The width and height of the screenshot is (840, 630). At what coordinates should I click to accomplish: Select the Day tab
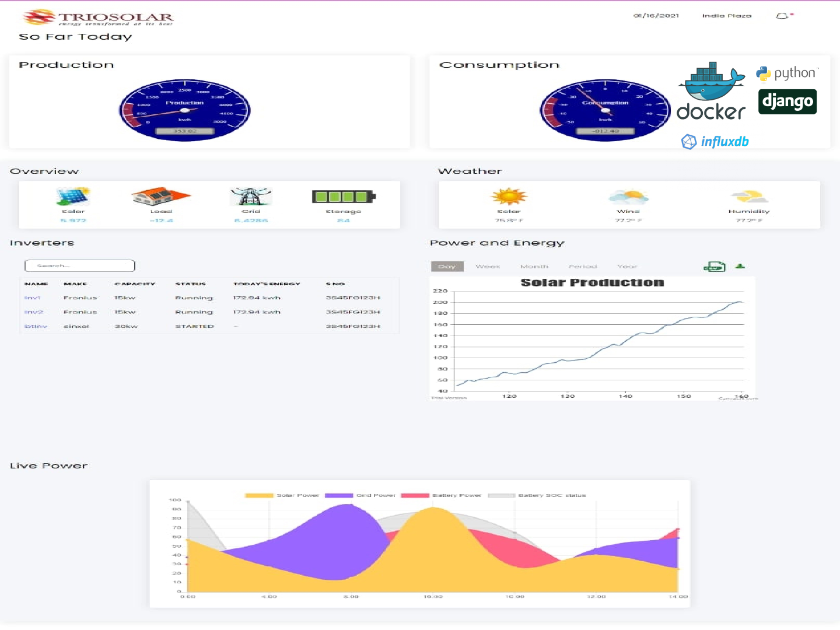click(447, 267)
